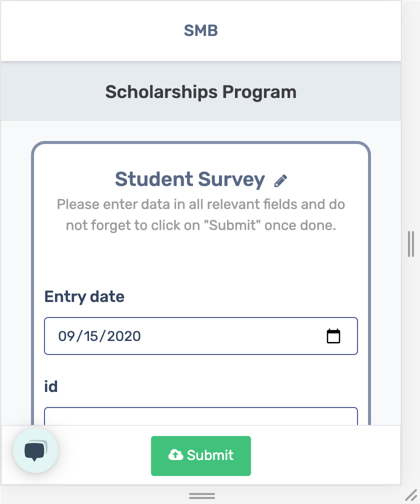Click the Entry date field label
Image resolution: width=420 pixels, height=504 pixels.
coord(84,296)
